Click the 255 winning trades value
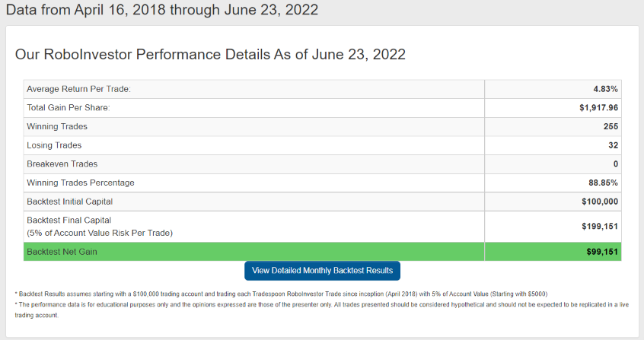Screen dimensions: 644x340 [x=611, y=126]
